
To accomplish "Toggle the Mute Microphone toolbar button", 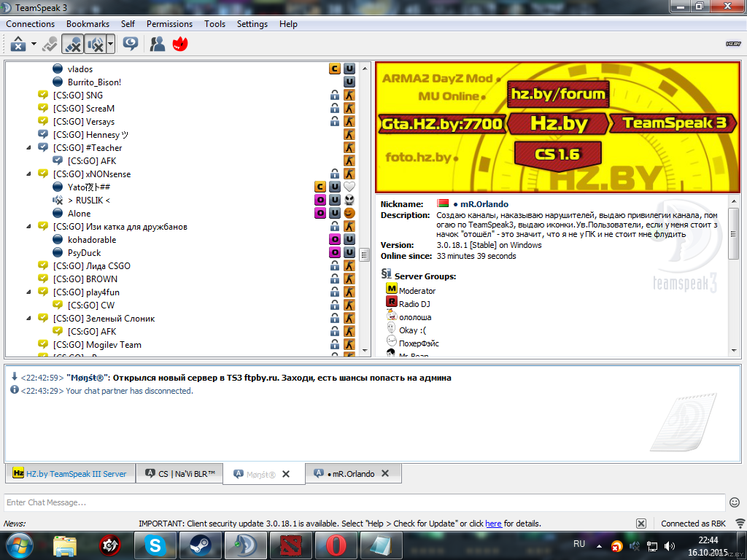I will pos(73,44).
